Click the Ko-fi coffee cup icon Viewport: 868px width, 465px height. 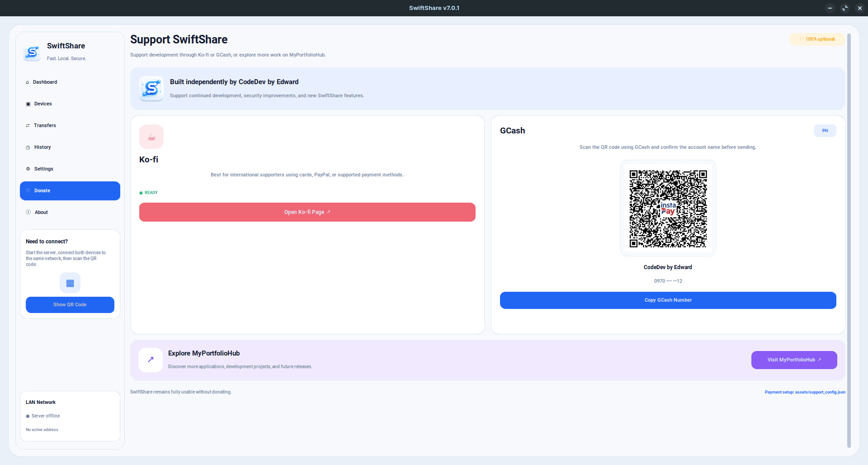coord(151,137)
